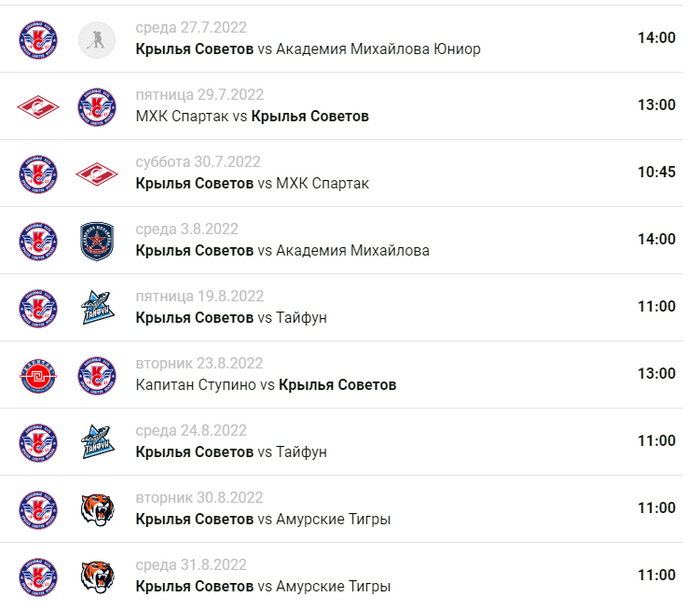This screenshot has width=700, height=611.
Task: Open the Крылья Советов vs МХК Спартак match
Action: coord(252,183)
